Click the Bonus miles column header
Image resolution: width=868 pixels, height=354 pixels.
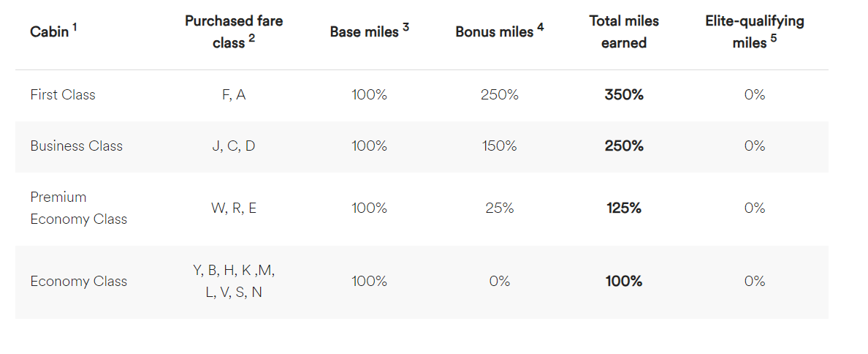point(494,32)
